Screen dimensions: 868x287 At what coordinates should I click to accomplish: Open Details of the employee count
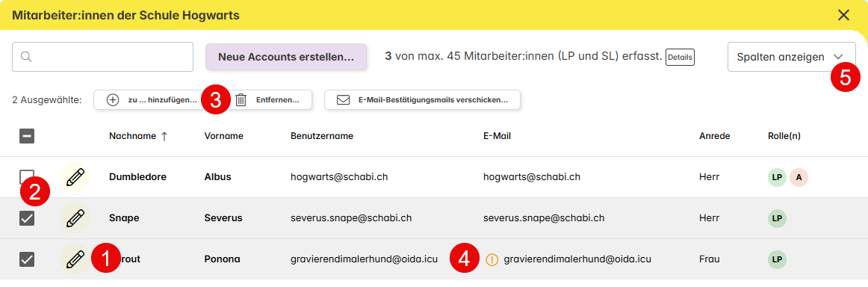680,57
